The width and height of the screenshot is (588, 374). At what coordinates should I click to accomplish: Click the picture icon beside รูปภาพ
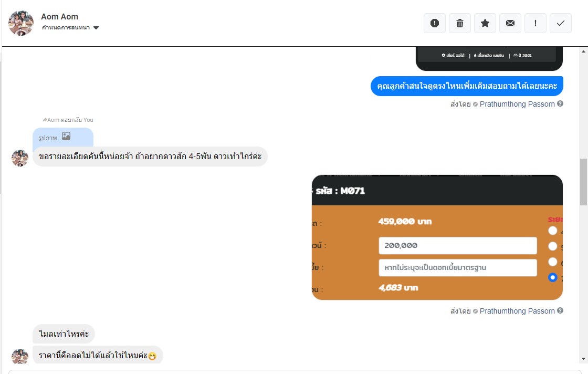[x=66, y=137]
